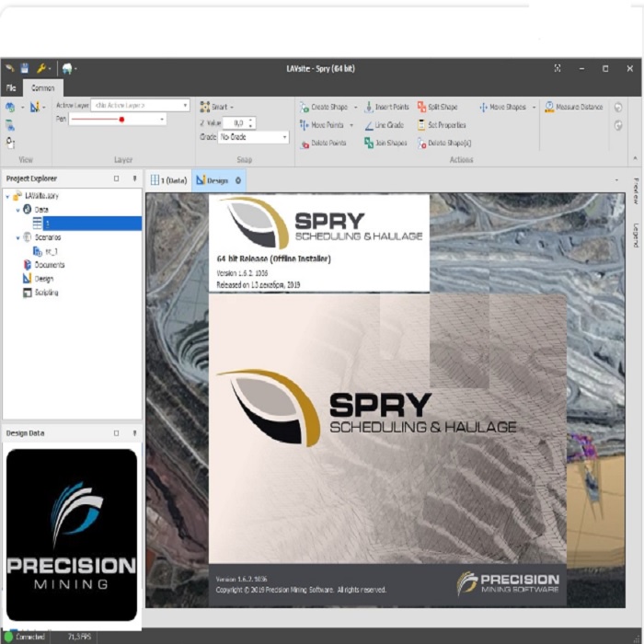Pin the Project Explorer panel
Screen dimensions: 644x644
[x=134, y=178]
